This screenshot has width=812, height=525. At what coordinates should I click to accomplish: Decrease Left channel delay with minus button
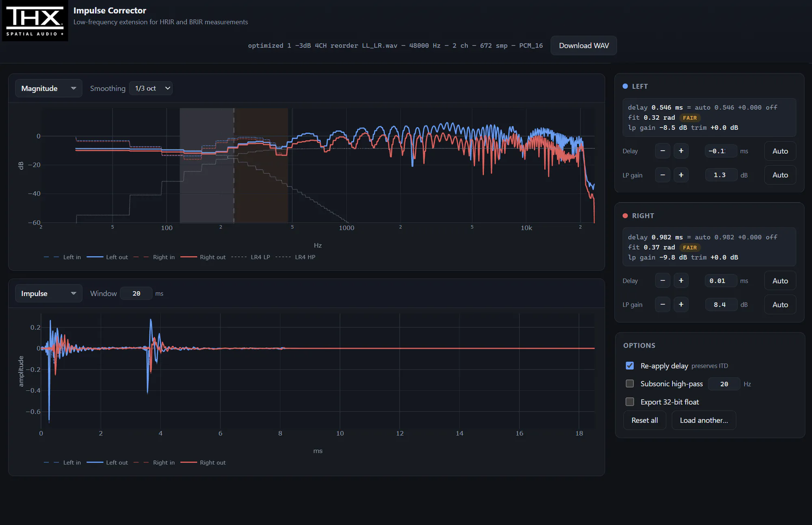pyautogui.click(x=663, y=151)
